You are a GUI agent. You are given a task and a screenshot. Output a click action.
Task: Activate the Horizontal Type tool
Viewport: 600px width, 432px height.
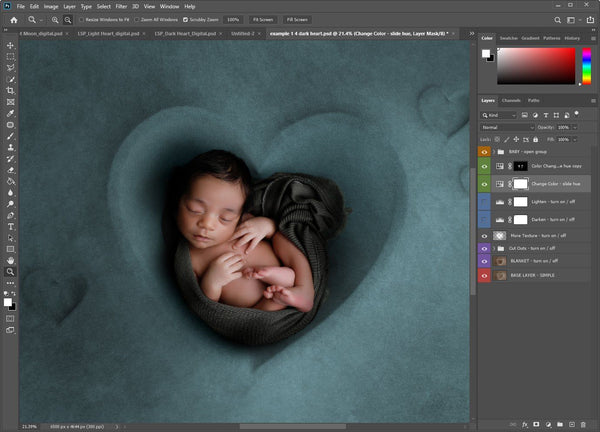[x=10, y=226]
